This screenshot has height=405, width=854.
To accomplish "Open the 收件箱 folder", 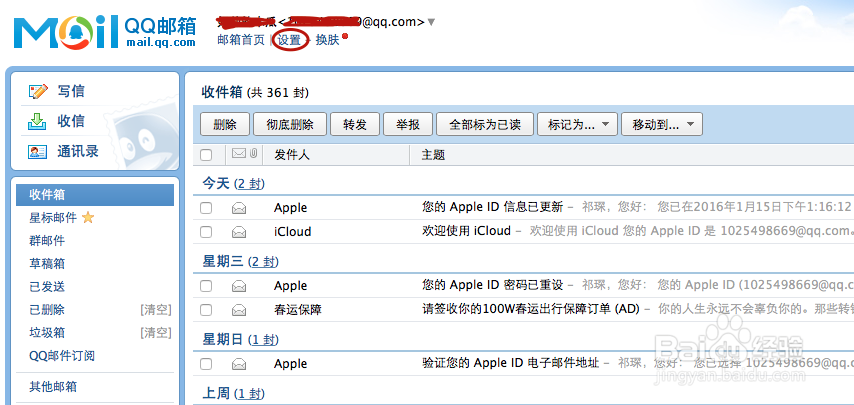I will pyautogui.click(x=95, y=195).
